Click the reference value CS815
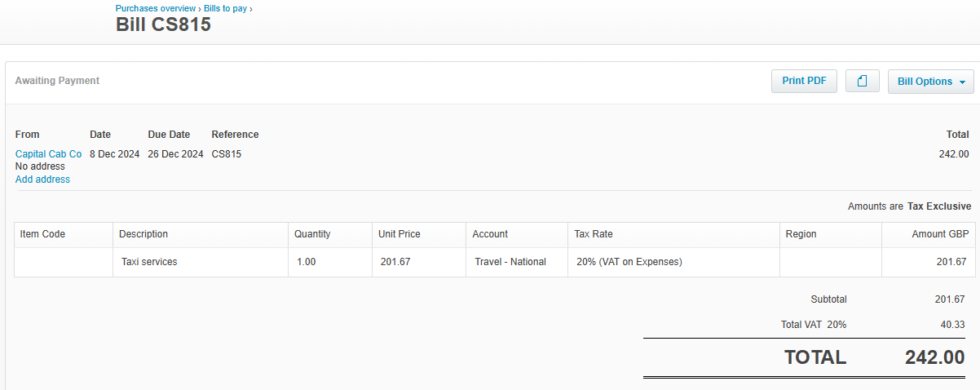 coord(227,153)
